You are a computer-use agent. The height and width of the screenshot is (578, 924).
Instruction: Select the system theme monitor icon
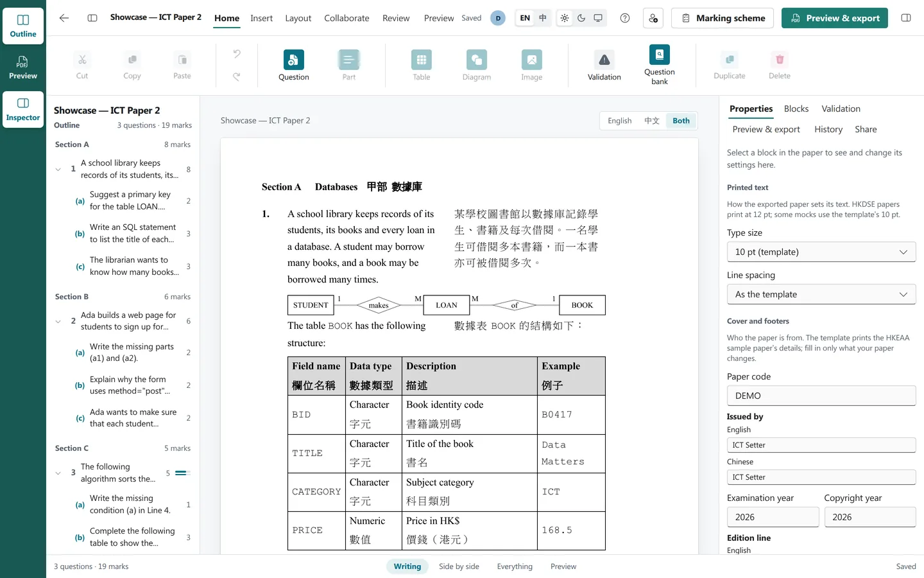pyautogui.click(x=598, y=18)
